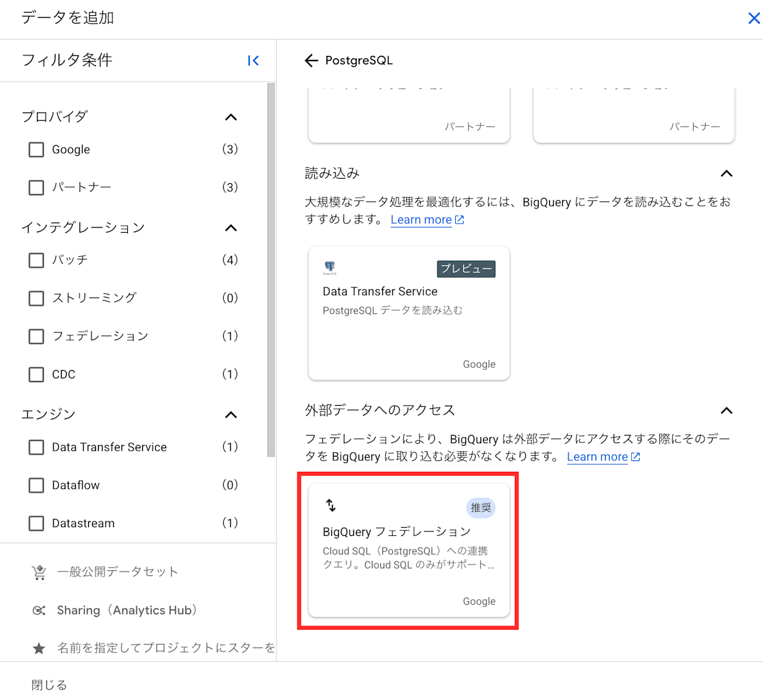
Task: Open external link icon beside first Learn more
Action: click(460, 220)
